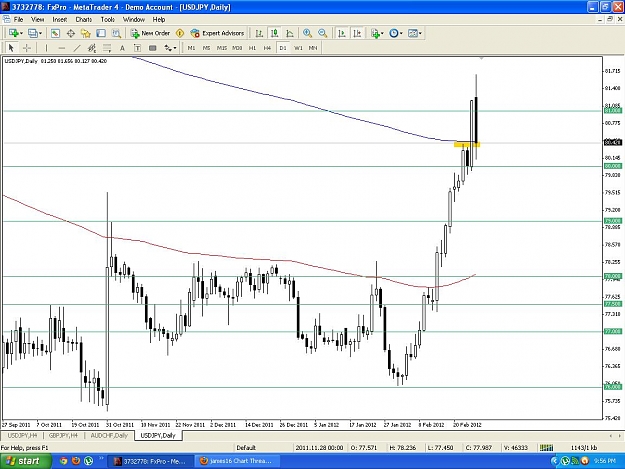Open the Help menu
Image resolution: width=625 pixels, height=469 pixels.
pyautogui.click(x=159, y=20)
